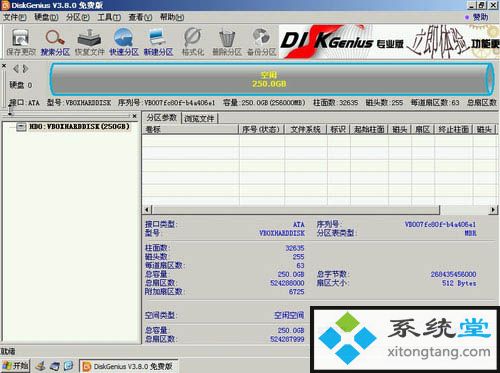500x373 pixels.
Task: Click the 删除分区 delete partition icon
Action: 227,42
